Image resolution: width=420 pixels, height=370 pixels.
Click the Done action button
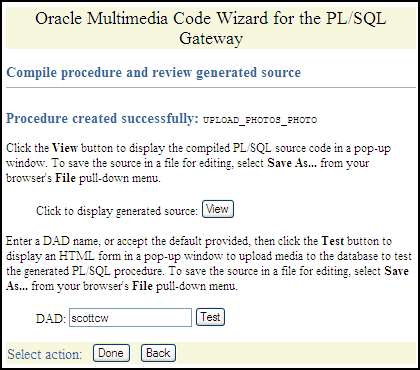[x=111, y=353]
